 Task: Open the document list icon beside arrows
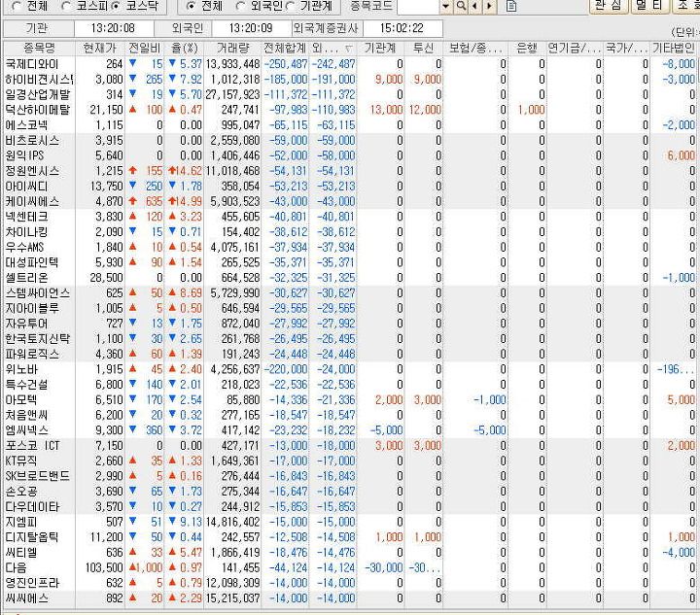pos(511,6)
